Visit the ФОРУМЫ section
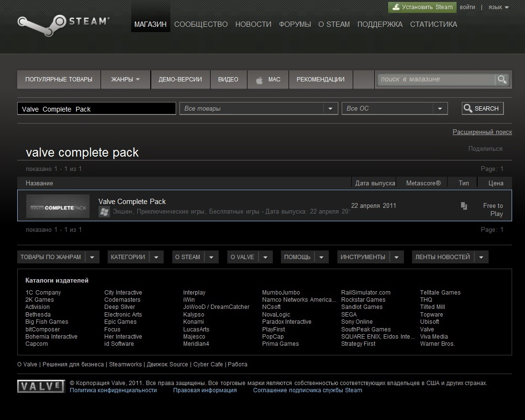This screenshot has width=525, height=420. pos(295,24)
